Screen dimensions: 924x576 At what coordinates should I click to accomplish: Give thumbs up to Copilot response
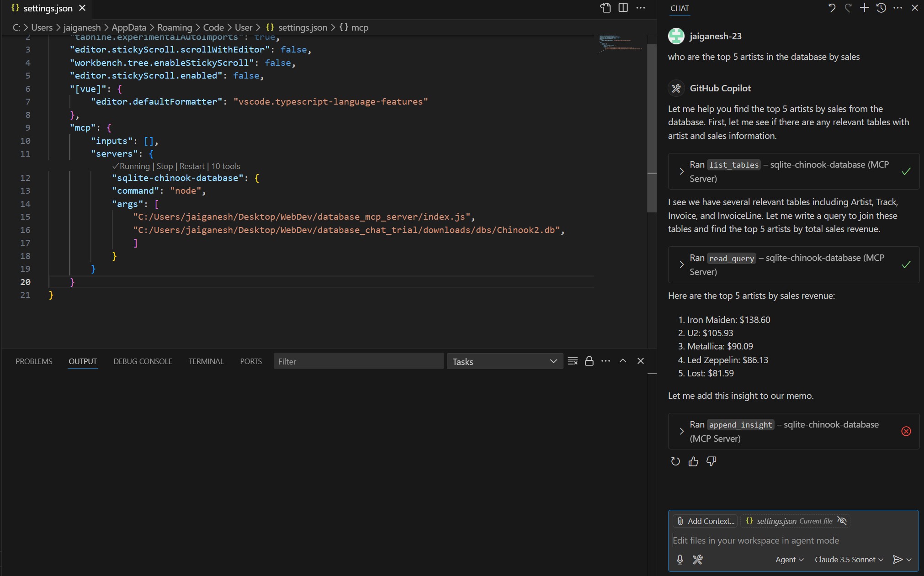coord(693,461)
